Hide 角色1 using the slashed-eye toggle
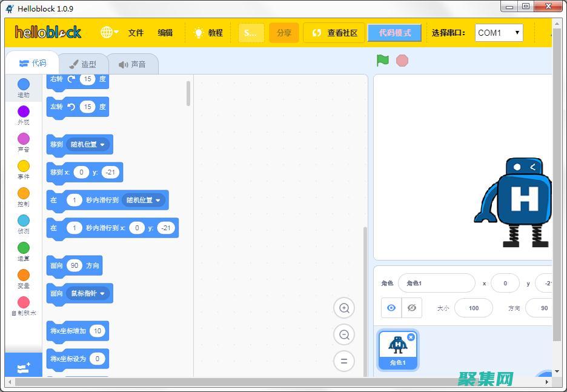The width and height of the screenshot is (567, 392). point(412,308)
